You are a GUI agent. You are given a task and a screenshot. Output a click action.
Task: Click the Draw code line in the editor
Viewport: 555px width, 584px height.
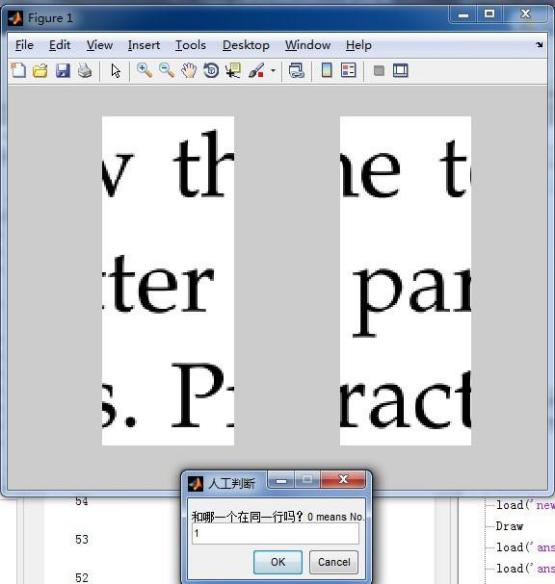pos(509,526)
